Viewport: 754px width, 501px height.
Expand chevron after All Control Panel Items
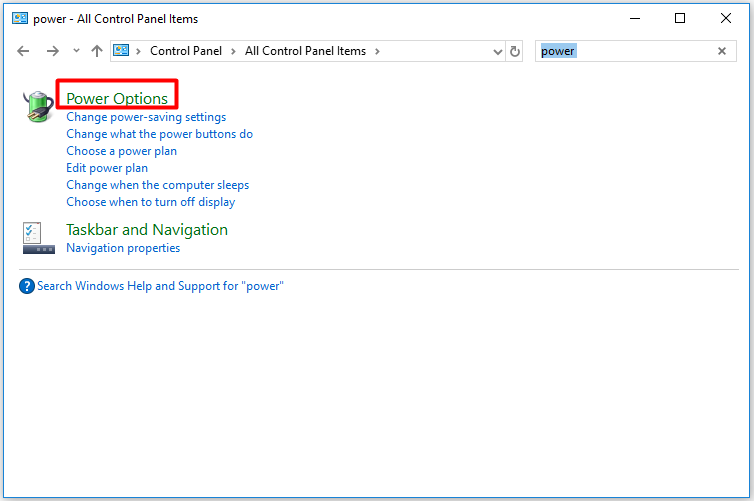(x=377, y=51)
